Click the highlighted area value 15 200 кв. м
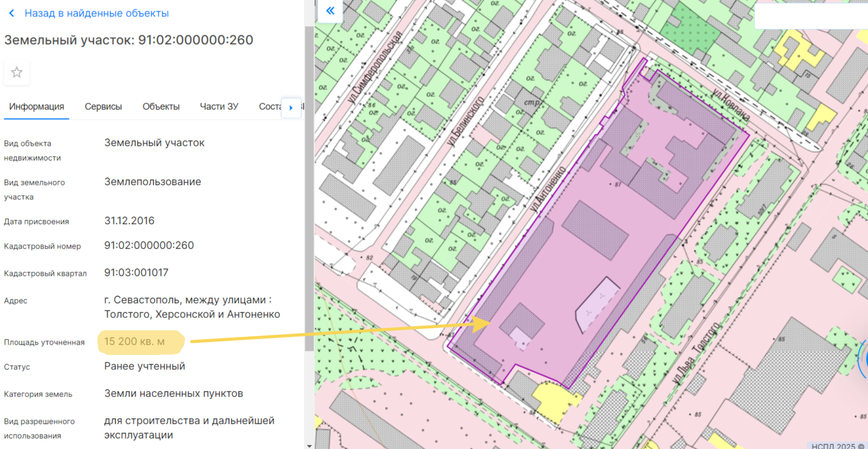868x449 pixels. click(135, 342)
